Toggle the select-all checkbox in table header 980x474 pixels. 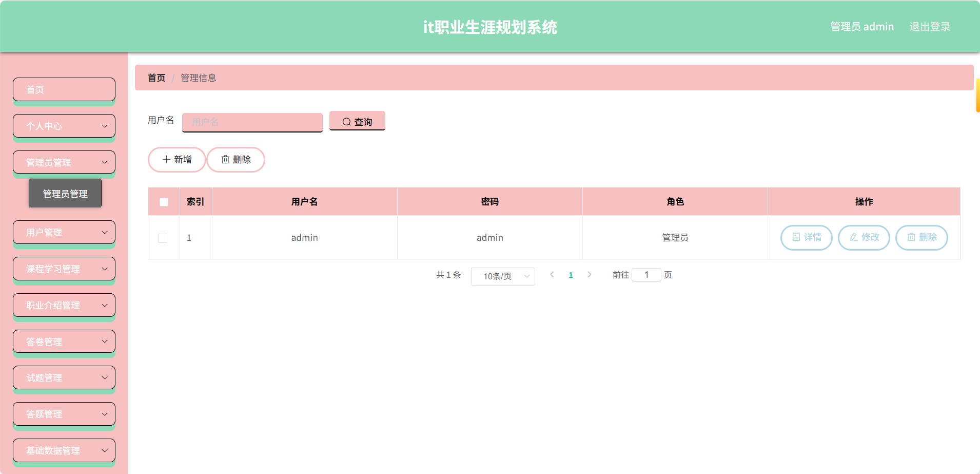164,202
